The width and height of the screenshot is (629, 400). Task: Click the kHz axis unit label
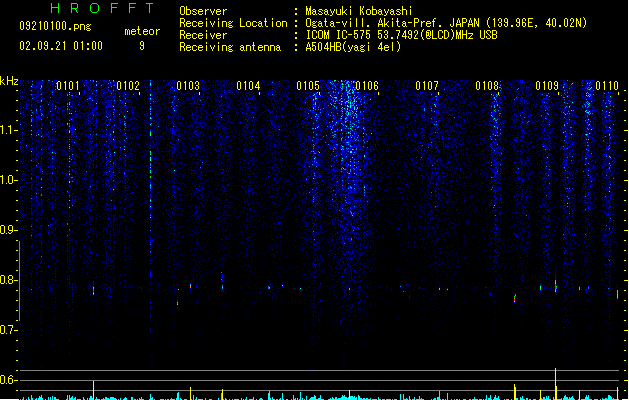tap(9, 81)
